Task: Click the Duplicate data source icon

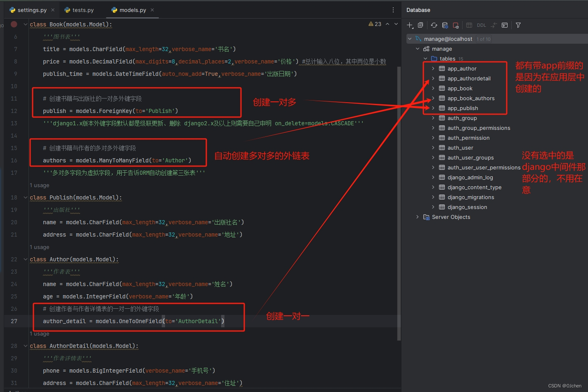Action: pos(420,25)
